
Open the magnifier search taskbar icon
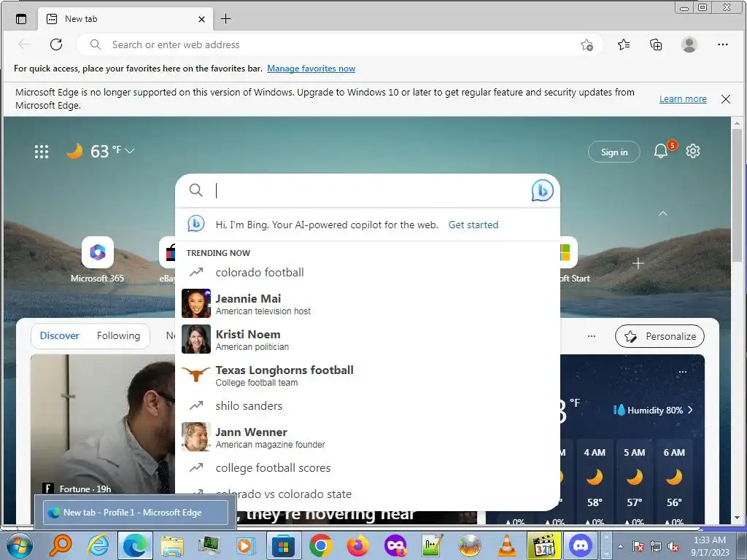click(61, 545)
